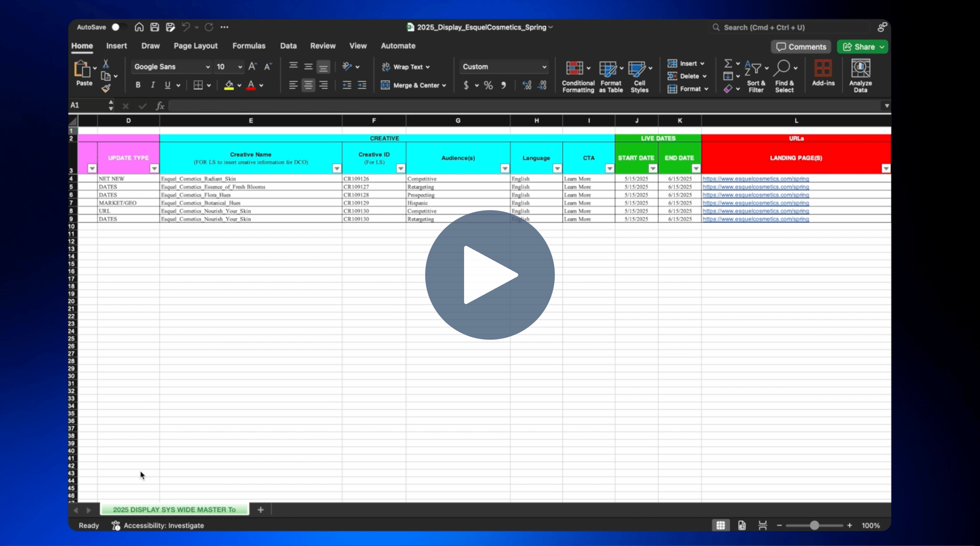980x546 pixels.
Task: Toggle bottom vertical alignment
Action: tap(323, 67)
